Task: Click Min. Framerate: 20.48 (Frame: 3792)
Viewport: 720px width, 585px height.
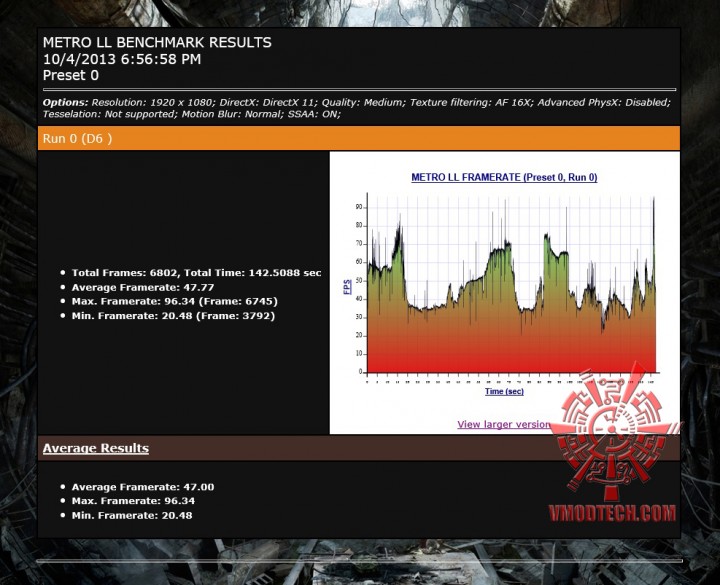Action: [x=173, y=316]
